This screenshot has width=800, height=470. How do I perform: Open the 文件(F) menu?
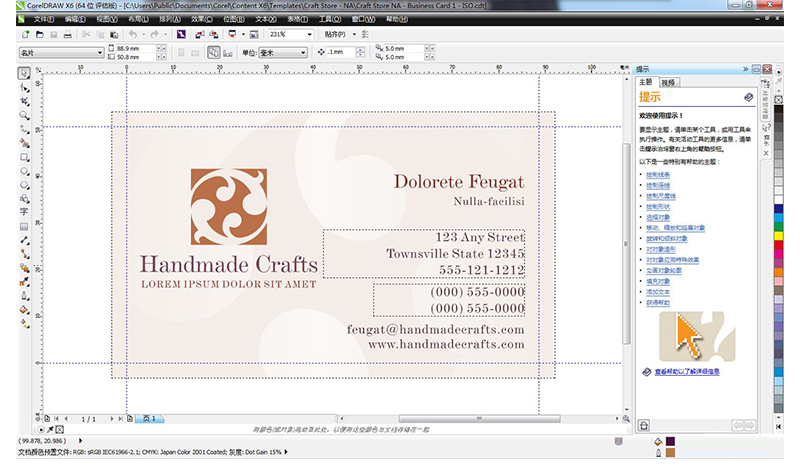[43, 19]
